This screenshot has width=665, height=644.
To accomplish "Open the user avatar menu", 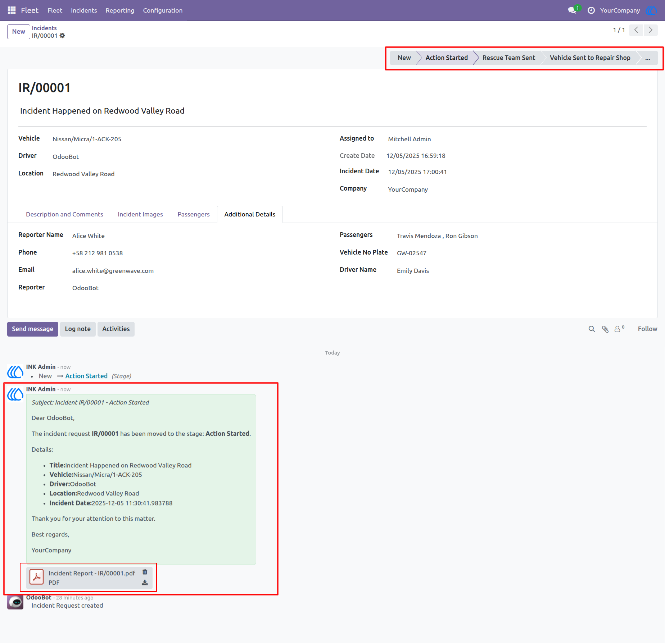I will coord(651,10).
